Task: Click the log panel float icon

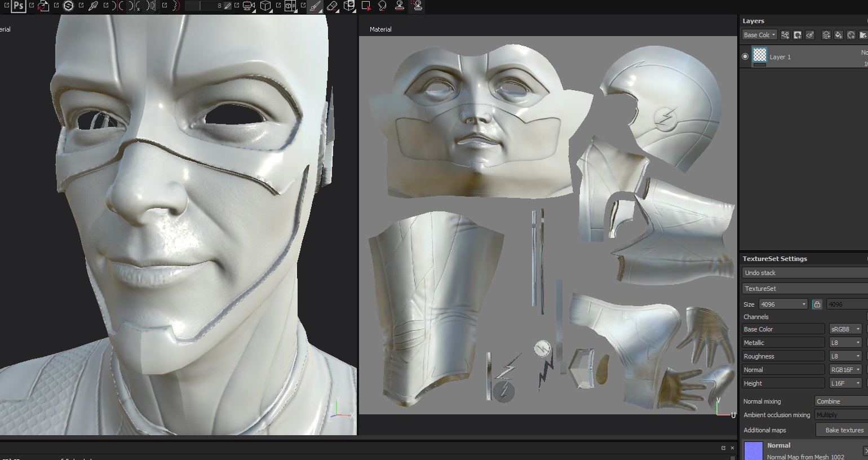Action: (723, 448)
